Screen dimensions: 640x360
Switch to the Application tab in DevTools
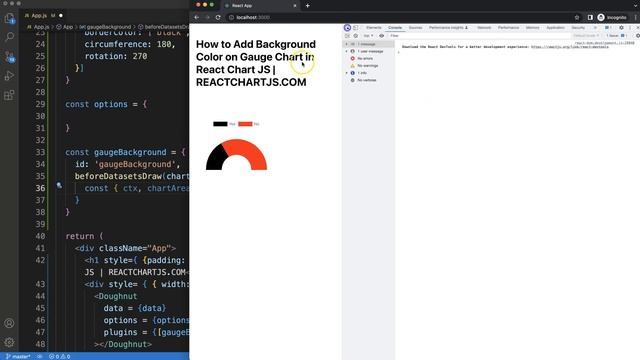click(556, 28)
